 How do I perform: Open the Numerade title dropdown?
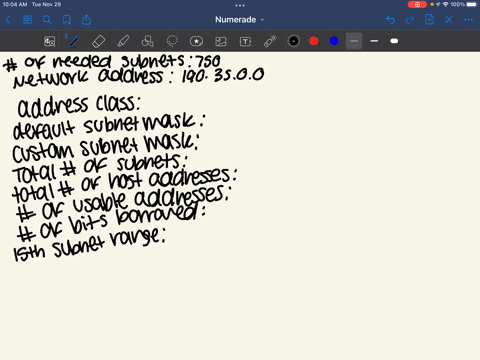click(x=239, y=20)
